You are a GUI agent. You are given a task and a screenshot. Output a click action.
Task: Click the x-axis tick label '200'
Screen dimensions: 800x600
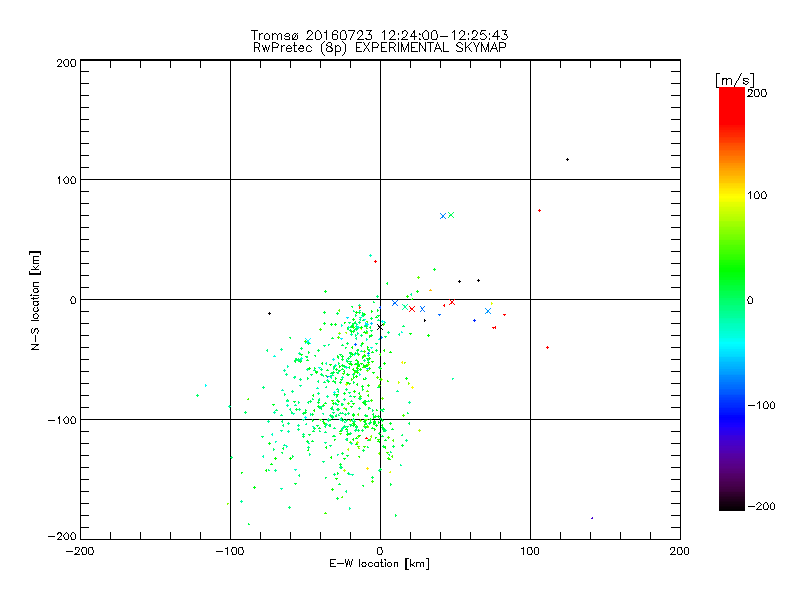[680, 552]
